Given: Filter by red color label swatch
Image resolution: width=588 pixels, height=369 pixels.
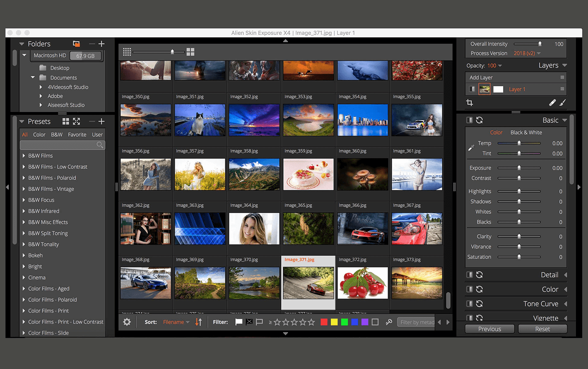Looking at the screenshot, I should click(x=324, y=322).
